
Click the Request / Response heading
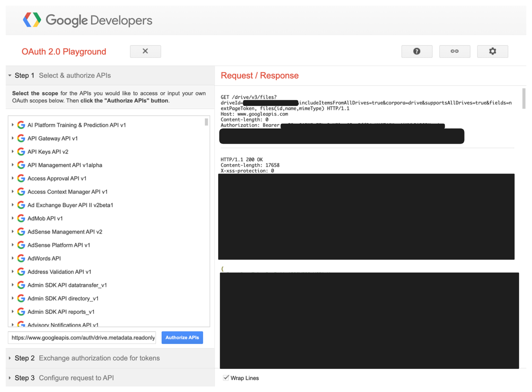tap(260, 75)
